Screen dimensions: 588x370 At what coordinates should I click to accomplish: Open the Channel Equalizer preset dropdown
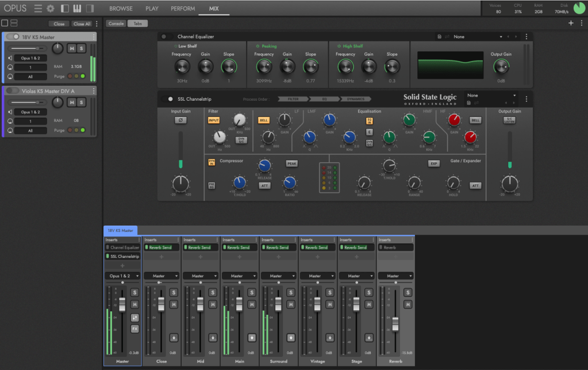point(477,37)
